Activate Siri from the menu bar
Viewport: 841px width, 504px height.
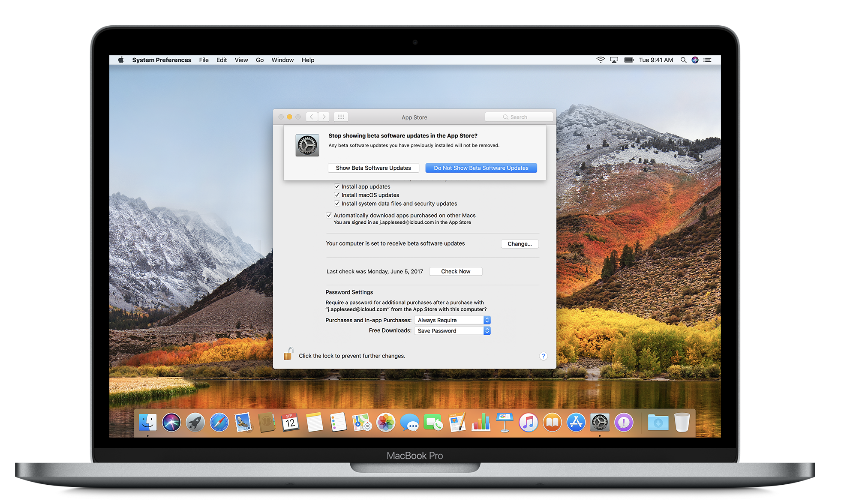click(x=695, y=60)
